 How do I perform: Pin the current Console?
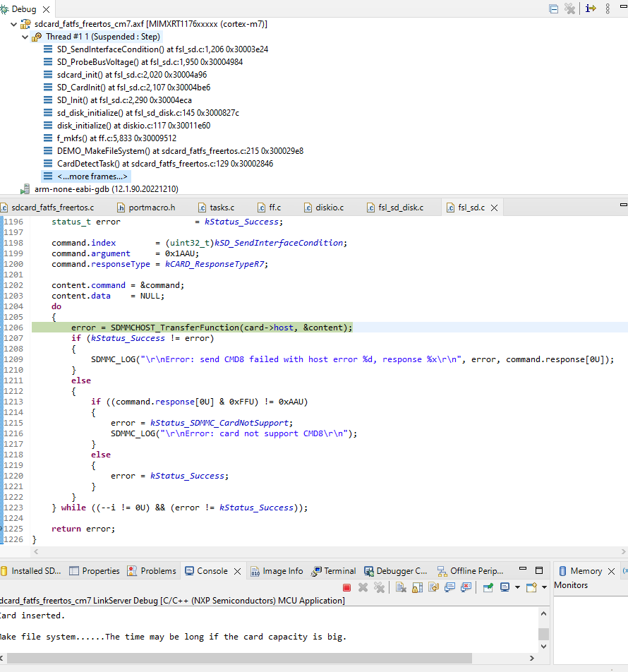coord(488,587)
